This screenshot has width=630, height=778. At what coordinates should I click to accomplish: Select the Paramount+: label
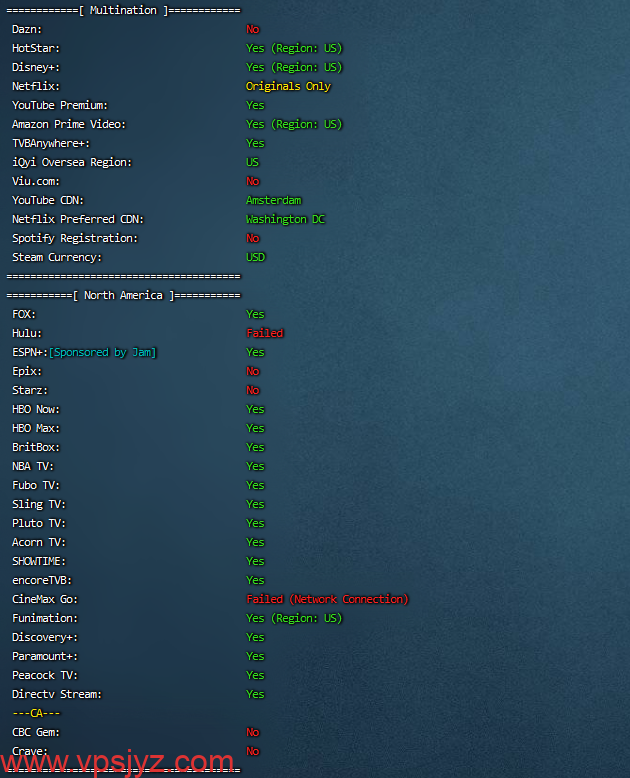tap(45, 656)
